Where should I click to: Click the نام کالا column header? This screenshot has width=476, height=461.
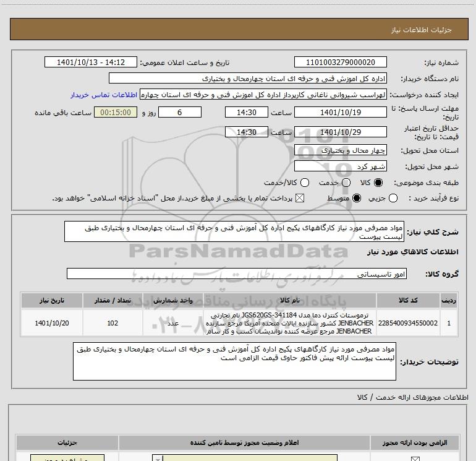289,300
